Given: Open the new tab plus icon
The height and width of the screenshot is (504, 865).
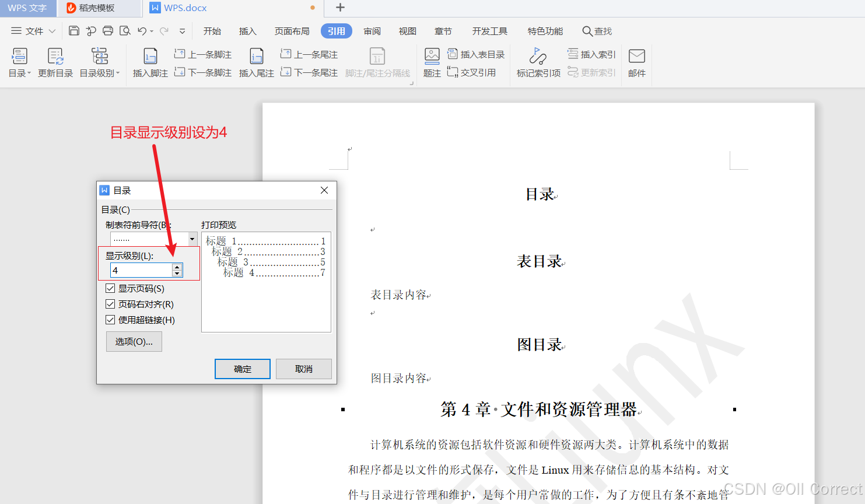Looking at the screenshot, I should tap(341, 8).
